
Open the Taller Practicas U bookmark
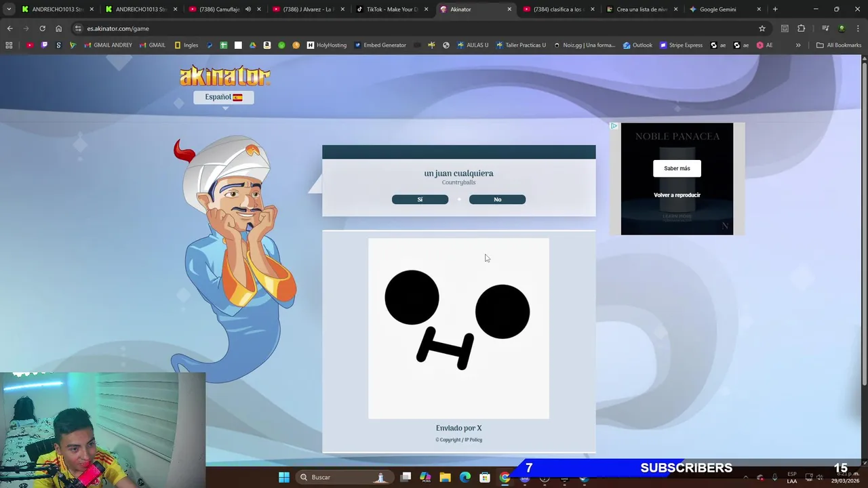point(521,45)
